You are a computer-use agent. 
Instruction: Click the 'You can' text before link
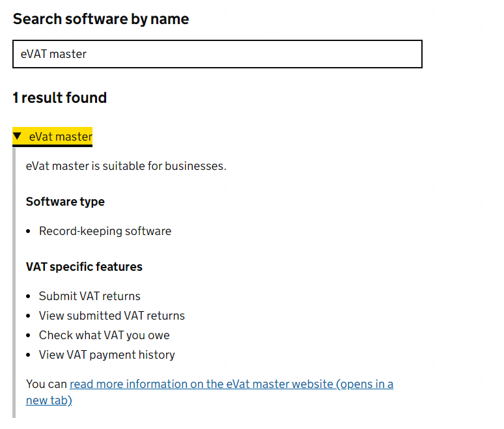pos(47,384)
